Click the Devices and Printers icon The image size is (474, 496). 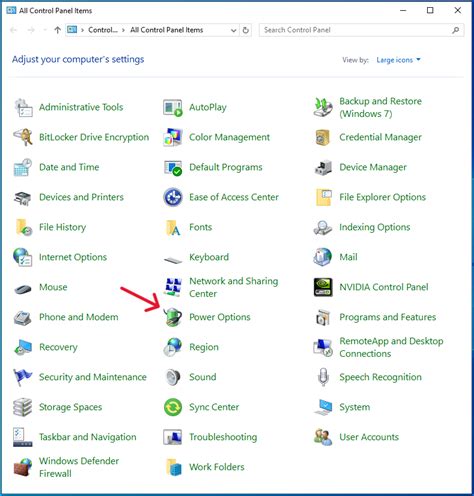click(23, 198)
